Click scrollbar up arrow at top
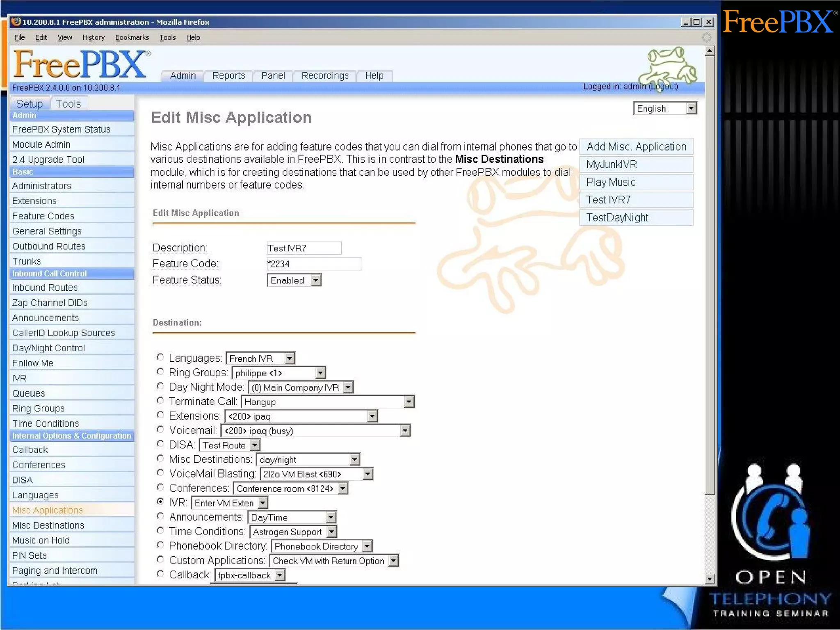The height and width of the screenshot is (630, 840). click(x=710, y=51)
